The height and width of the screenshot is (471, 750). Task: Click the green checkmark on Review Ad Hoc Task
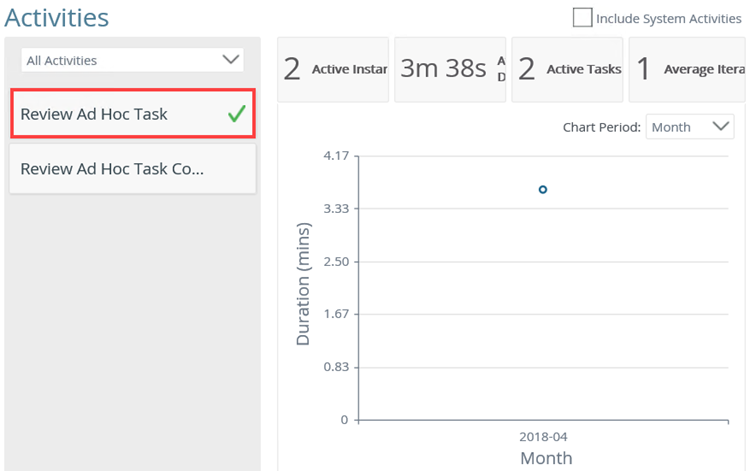tap(236, 114)
